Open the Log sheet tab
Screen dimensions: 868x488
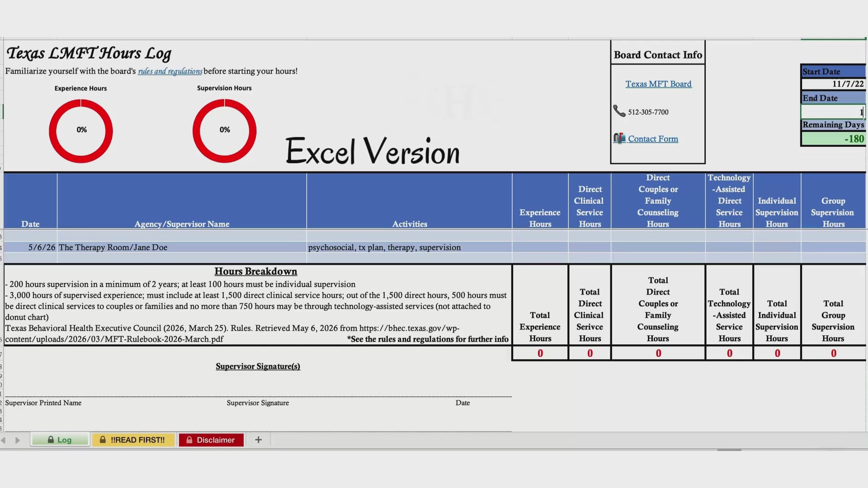click(60, 440)
